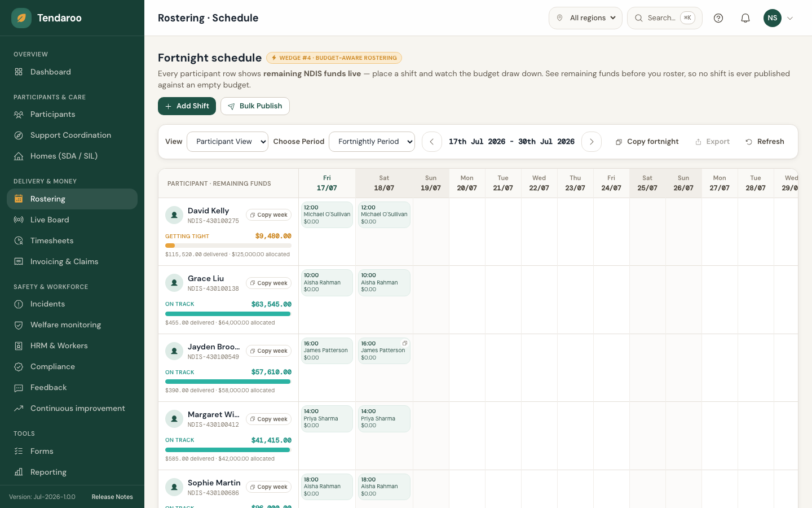Click the Rostering calendar icon
Viewport: 812px width, 508px height.
(x=19, y=199)
